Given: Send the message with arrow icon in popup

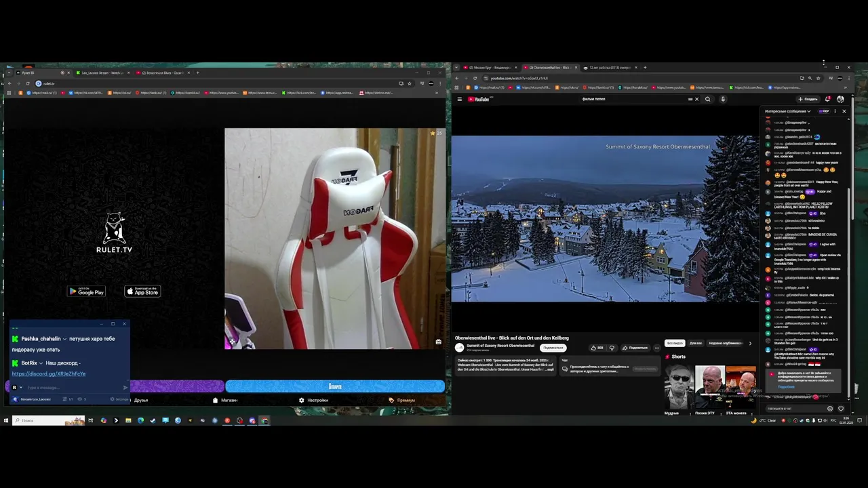Looking at the screenshot, I should [x=125, y=387].
